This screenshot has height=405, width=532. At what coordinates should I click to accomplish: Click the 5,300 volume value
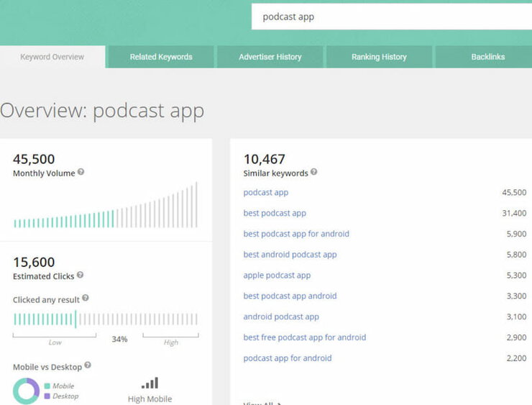[x=516, y=276]
